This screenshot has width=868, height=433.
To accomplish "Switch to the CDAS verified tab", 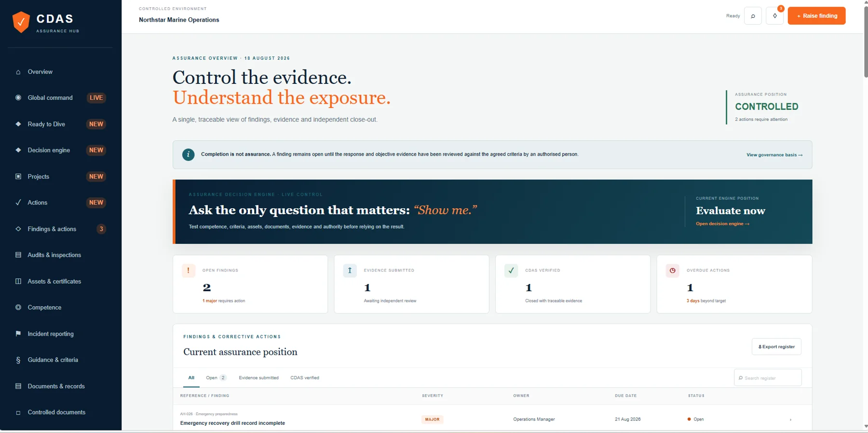I will tap(305, 378).
